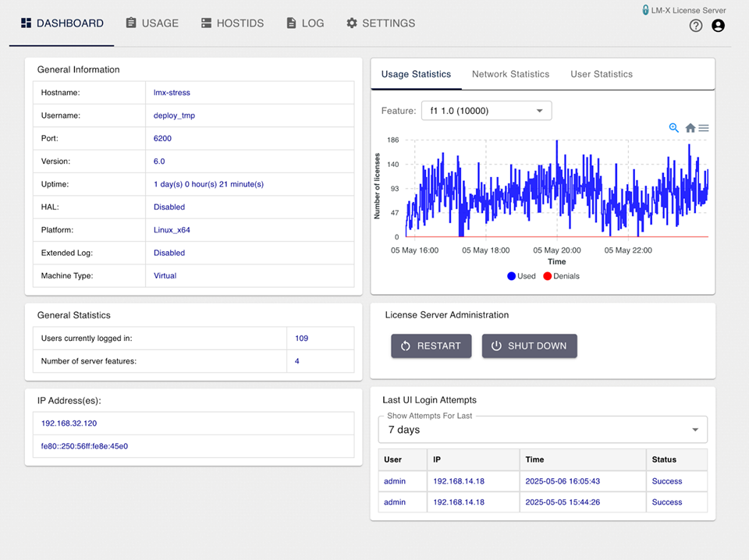
Task: Go to the LOG menu tab
Action: (305, 23)
